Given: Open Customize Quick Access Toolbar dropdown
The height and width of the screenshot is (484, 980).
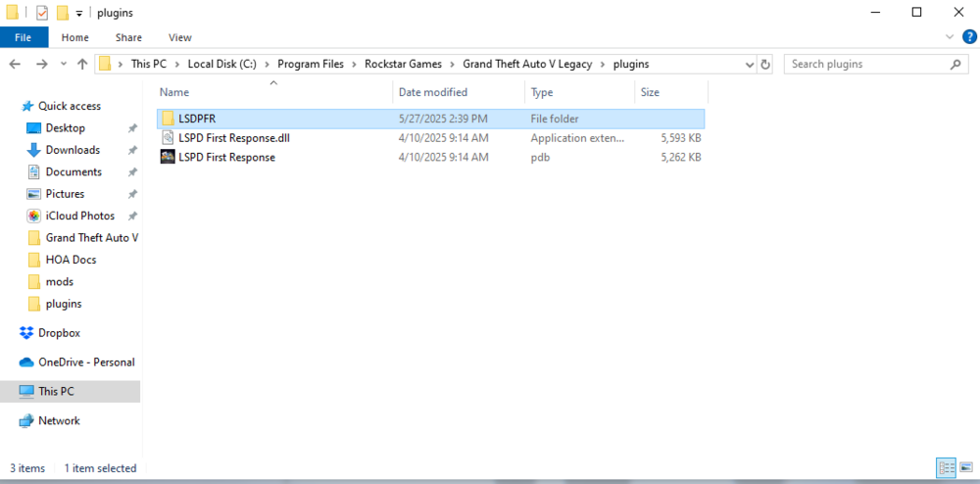Looking at the screenshot, I should click(79, 13).
